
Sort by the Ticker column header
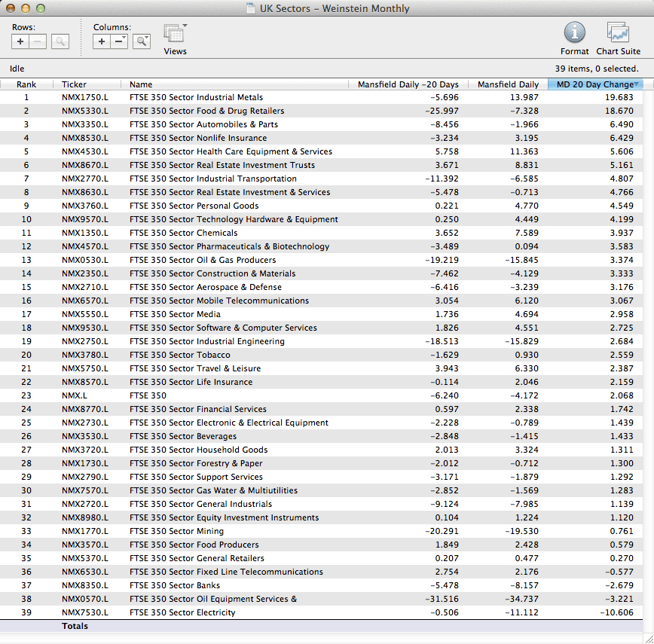[x=74, y=84]
